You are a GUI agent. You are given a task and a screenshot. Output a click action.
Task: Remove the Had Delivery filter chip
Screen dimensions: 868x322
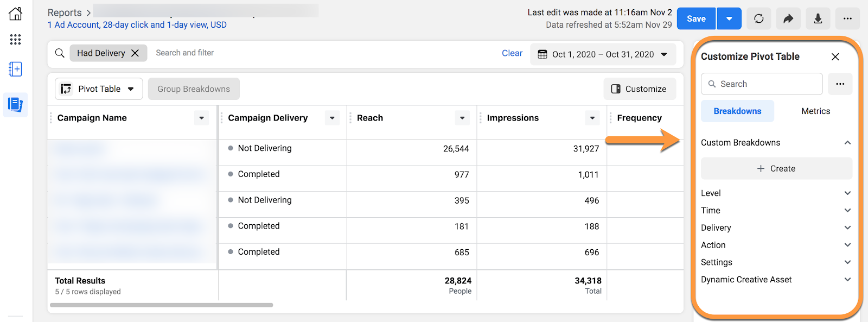coord(135,53)
